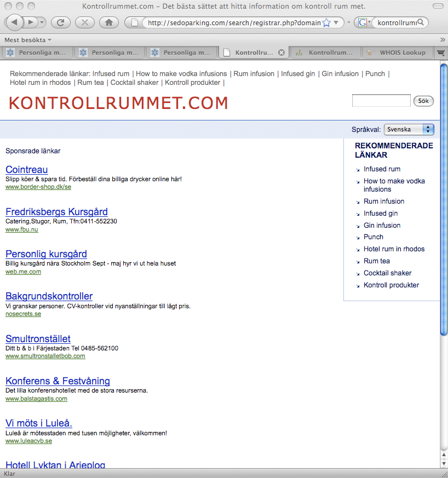Bookmark this page with the star icon
The width and height of the screenshot is (448, 478).
[326, 23]
